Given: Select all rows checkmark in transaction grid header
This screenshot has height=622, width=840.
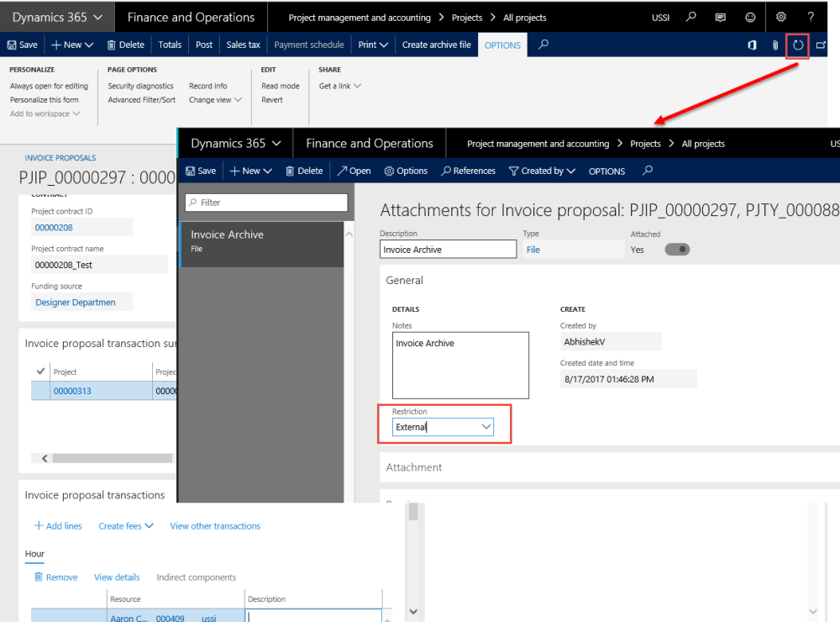Looking at the screenshot, I should 40,371.
